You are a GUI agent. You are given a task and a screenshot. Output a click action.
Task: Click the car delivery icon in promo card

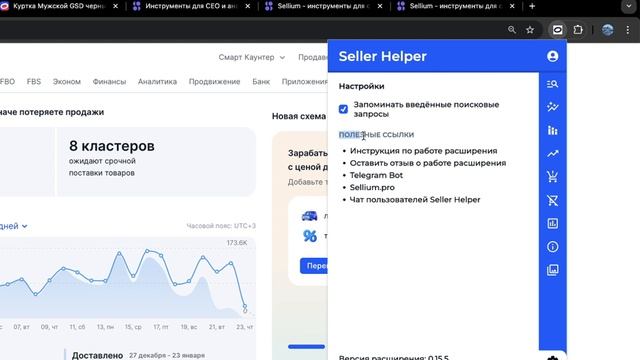[x=309, y=216]
